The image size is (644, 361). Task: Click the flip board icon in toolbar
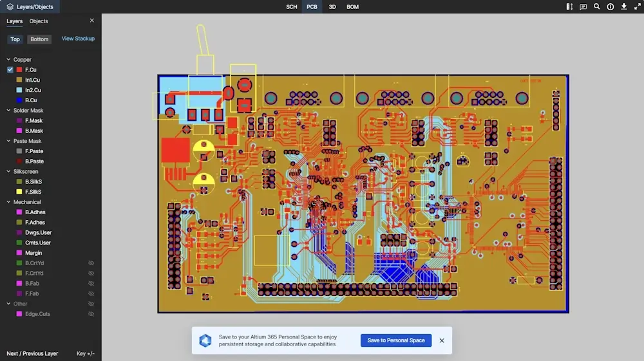coord(569,6)
